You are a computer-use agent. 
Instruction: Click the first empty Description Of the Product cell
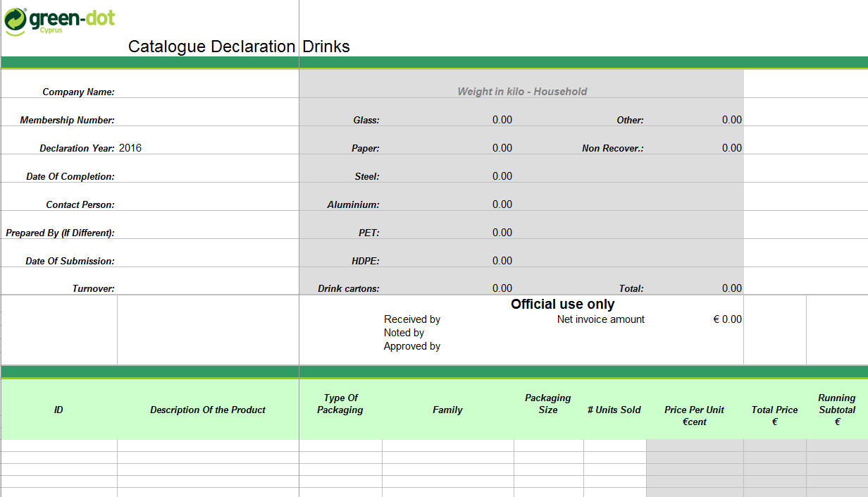[x=208, y=446]
